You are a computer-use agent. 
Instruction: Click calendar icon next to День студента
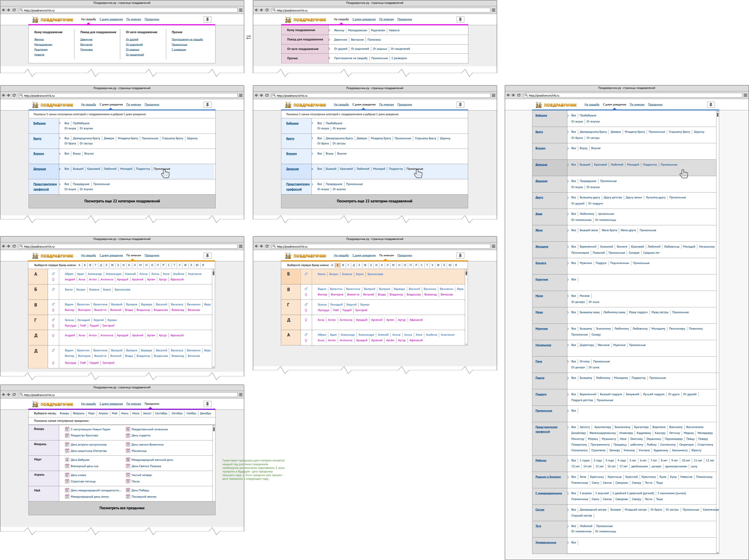[128, 435]
